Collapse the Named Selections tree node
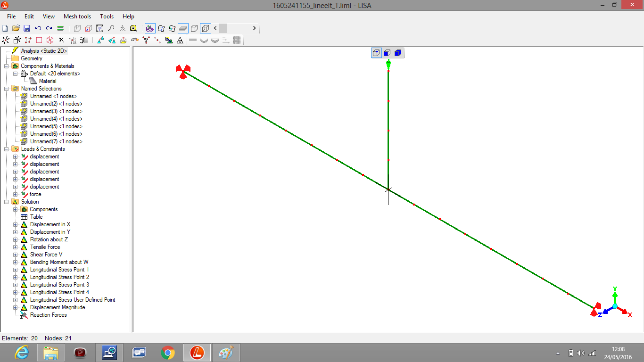The height and width of the screenshot is (362, 644). pos(6,89)
